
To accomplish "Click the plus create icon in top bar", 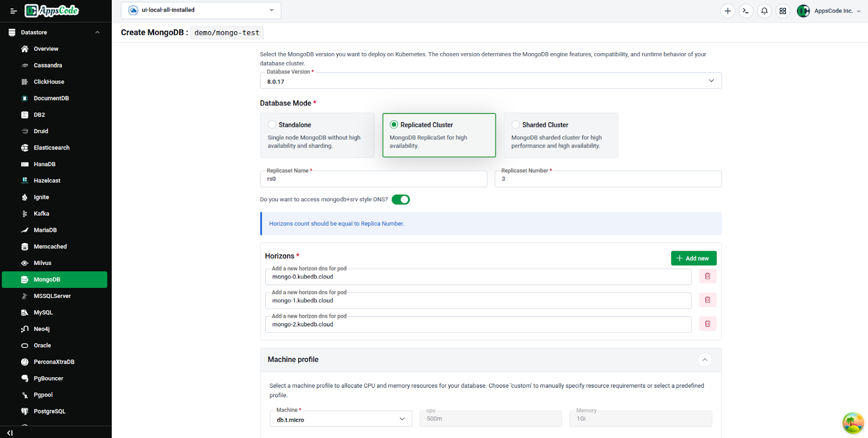I will pyautogui.click(x=727, y=11).
